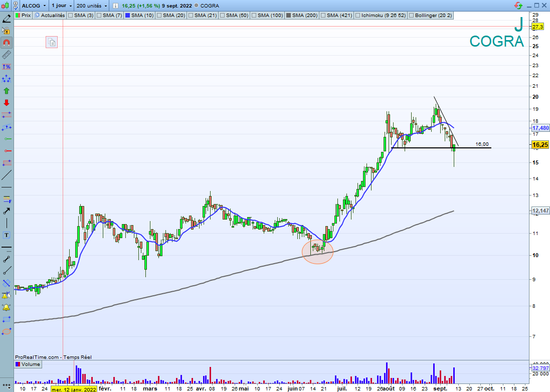The image size is (550, 392).
Task: Select the parallel channel tool
Action: (x=7, y=127)
